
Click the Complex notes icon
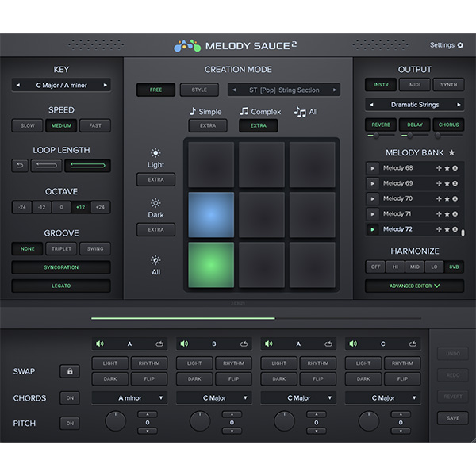[244, 111]
